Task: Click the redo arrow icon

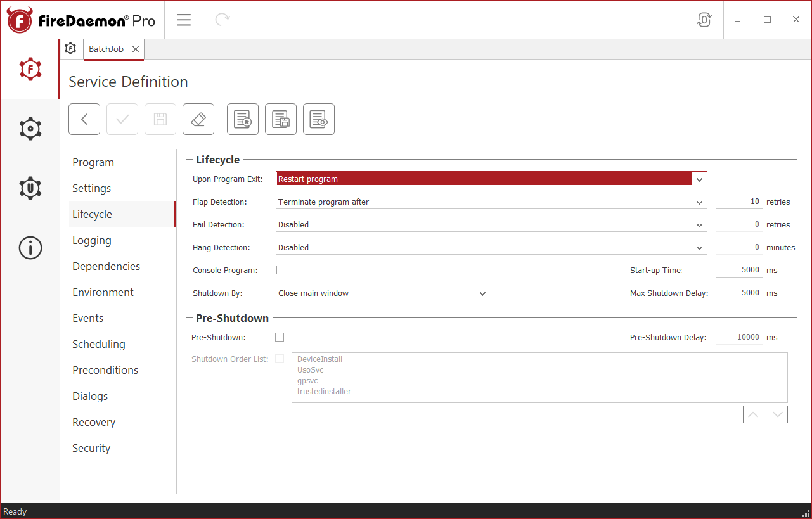Action: click(222, 20)
